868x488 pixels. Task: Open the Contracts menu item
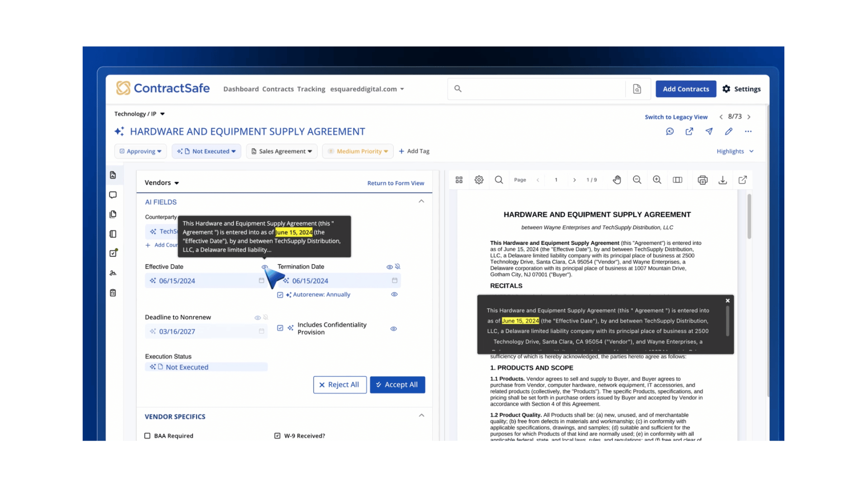(278, 89)
